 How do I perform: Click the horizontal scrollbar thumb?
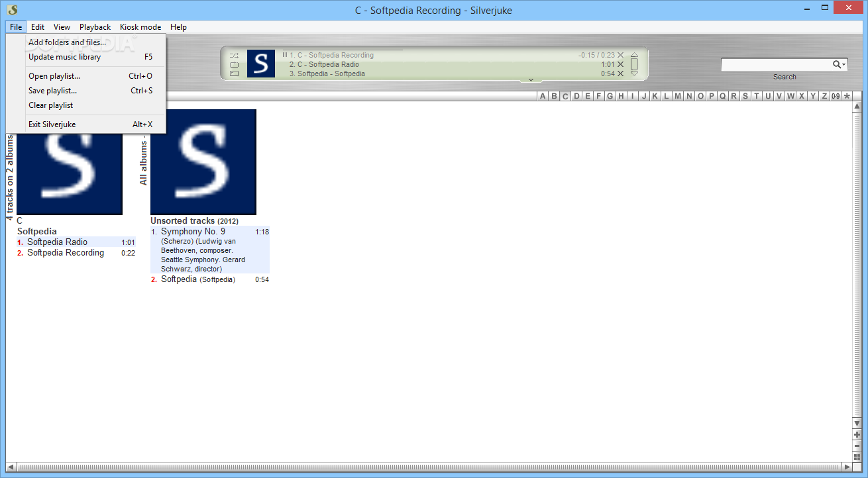tap(429, 467)
